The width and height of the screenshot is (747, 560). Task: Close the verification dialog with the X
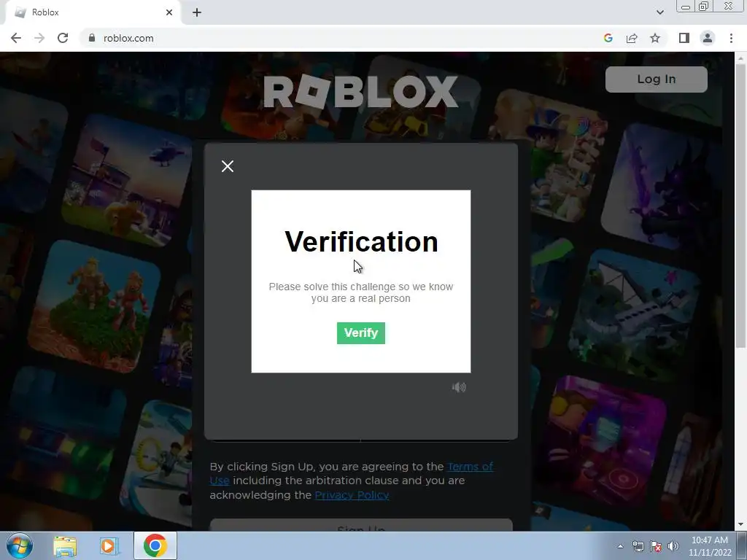pyautogui.click(x=228, y=166)
